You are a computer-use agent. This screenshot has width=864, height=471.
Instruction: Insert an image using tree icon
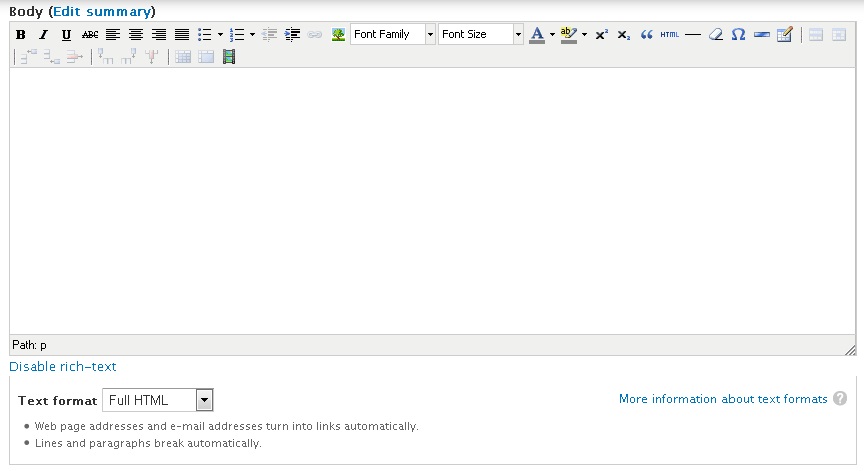[338, 35]
